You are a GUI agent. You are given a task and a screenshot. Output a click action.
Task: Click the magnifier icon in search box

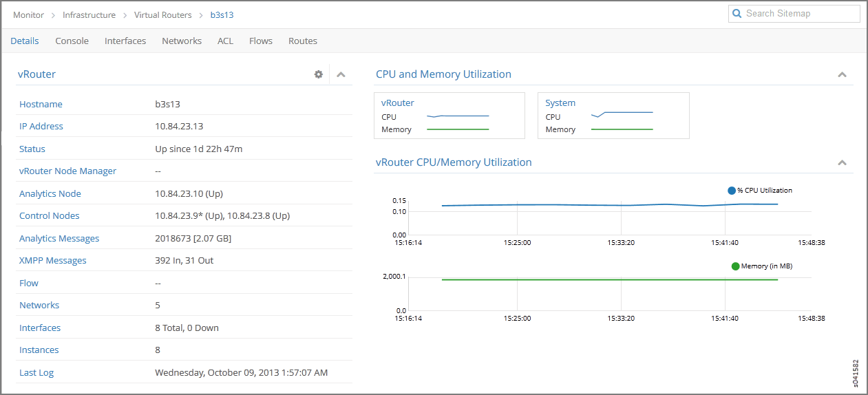click(737, 14)
